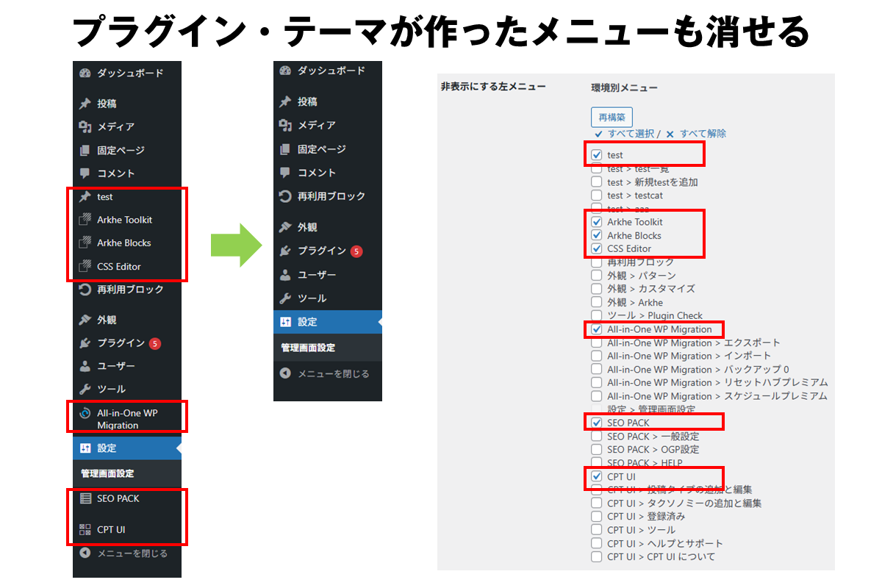Uncheck the top-level CPT UI checkbox
This screenshot has height=588, width=882.
[597, 476]
